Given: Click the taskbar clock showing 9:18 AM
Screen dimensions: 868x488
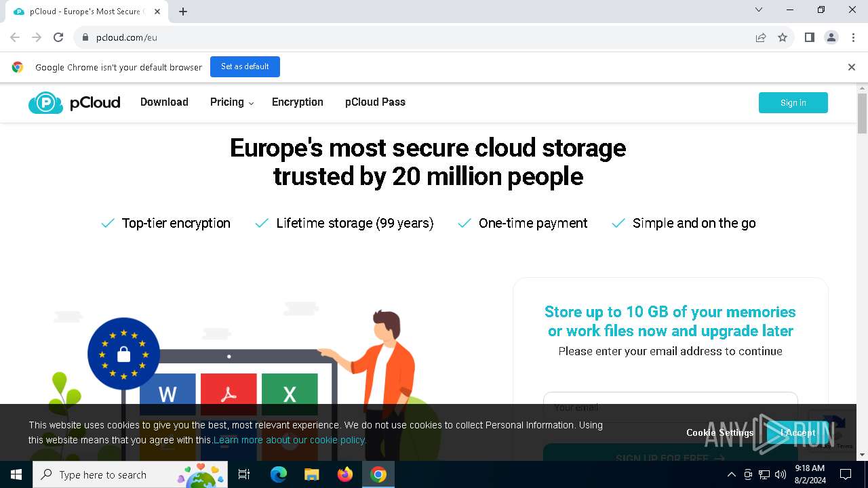Looking at the screenshot, I should click(810, 474).
